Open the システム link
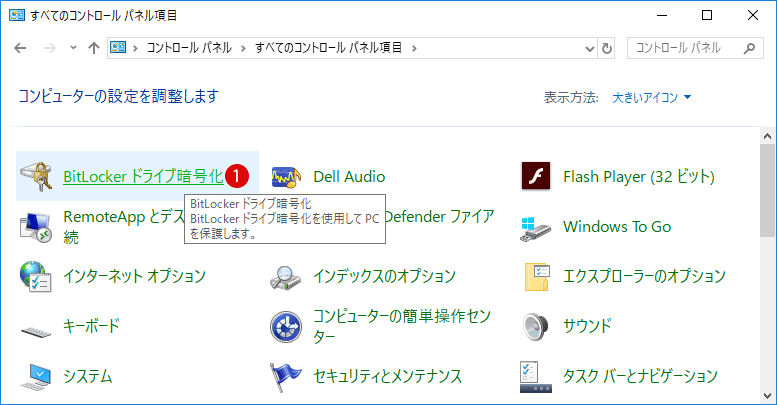The image size is (777, 405). [x=88, y=376]
